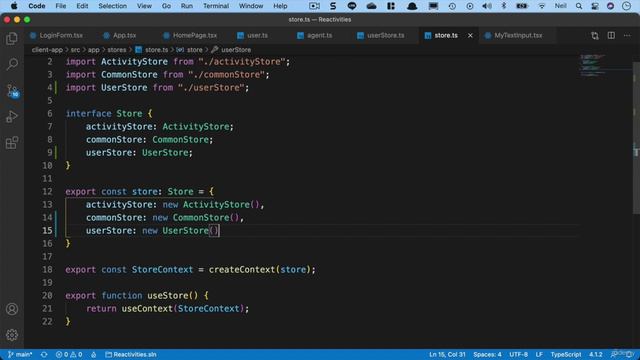Open the Source Control view icon
This screenshot has width=640, height=360.
point(12,91)
